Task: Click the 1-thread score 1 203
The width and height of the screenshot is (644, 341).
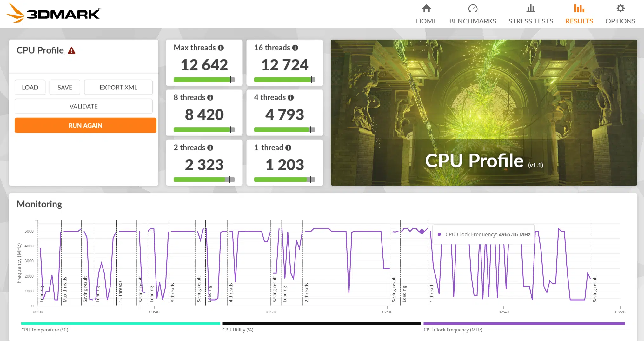Action: pos(285,165)
